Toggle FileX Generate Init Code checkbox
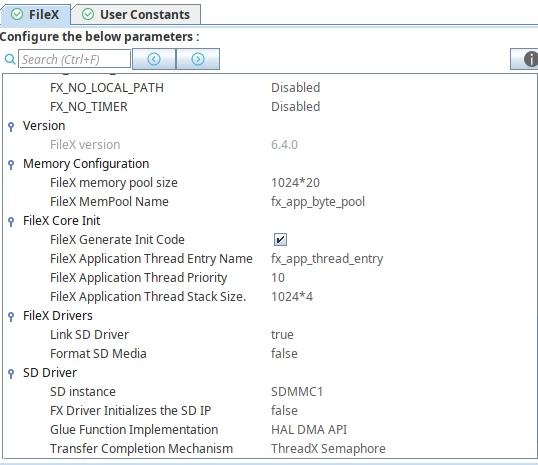538x465 pixels. (x=280, y=240)
